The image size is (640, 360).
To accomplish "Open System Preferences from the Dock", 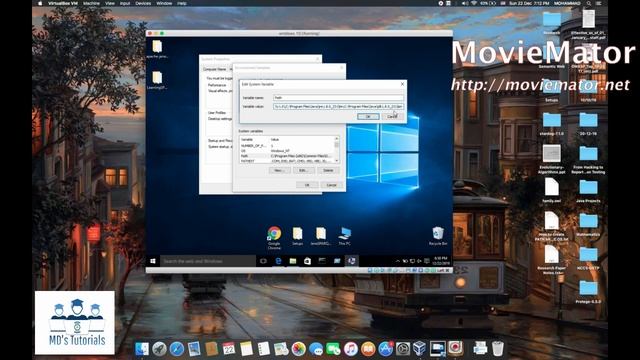I will (x=403, y=349).
